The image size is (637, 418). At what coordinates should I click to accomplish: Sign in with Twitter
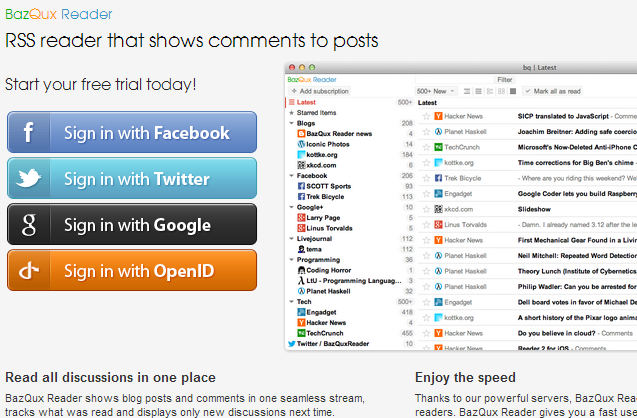(x=132, y=178)
